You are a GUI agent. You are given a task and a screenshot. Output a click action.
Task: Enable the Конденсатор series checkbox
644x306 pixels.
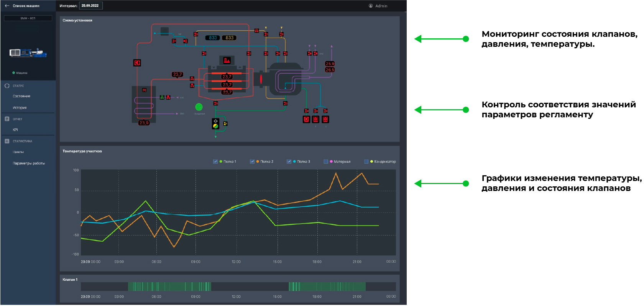tap(366, 161)
